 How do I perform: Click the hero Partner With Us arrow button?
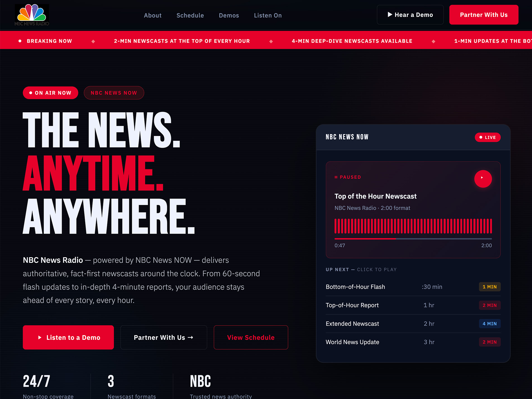[164, 337]
